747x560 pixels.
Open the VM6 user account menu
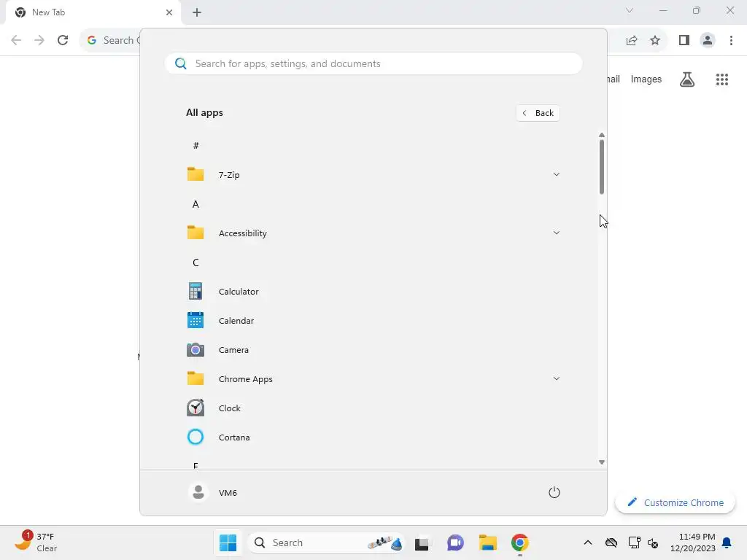[213, 492]
